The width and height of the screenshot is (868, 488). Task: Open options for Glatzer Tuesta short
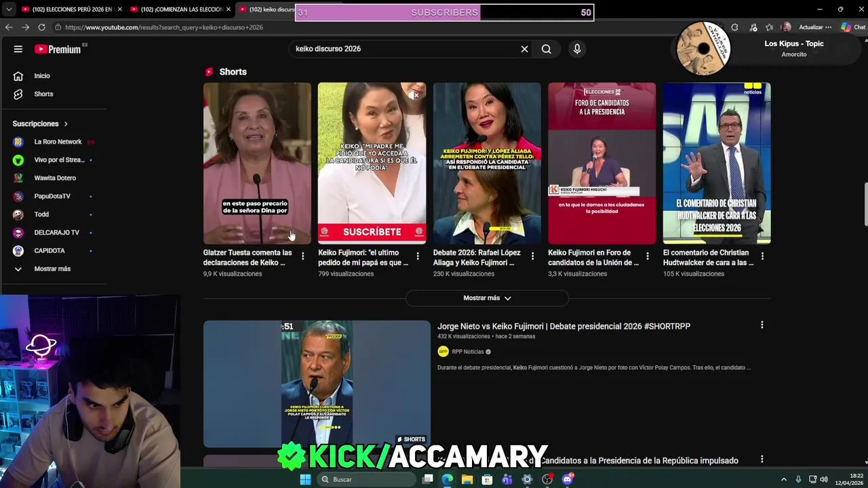(302, 256)
